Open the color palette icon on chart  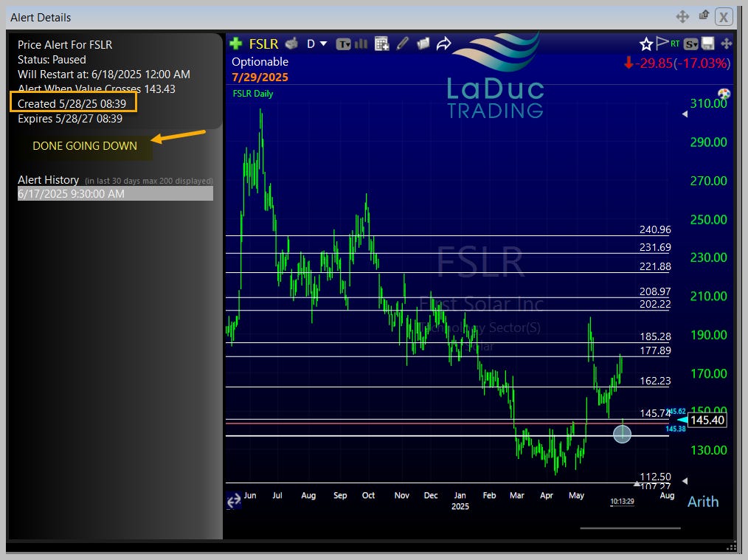(724, 94)
